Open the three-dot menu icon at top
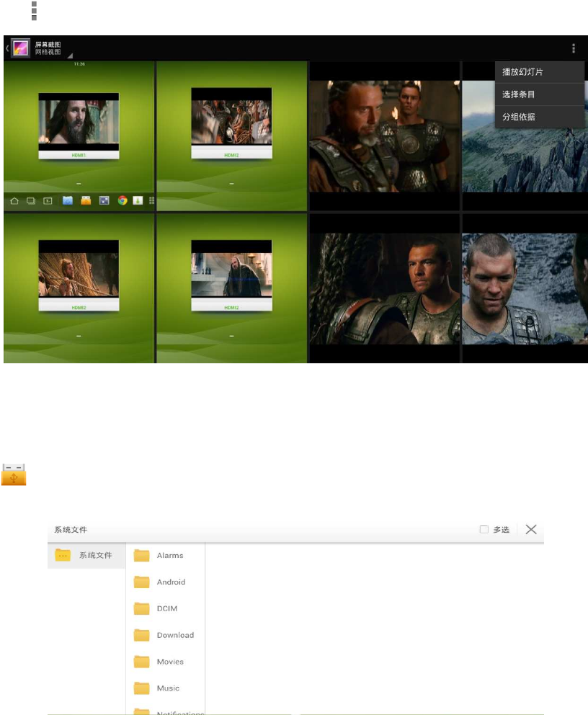Image resolution: width=588 pixels, height=715 pixels. coord(34,11)
